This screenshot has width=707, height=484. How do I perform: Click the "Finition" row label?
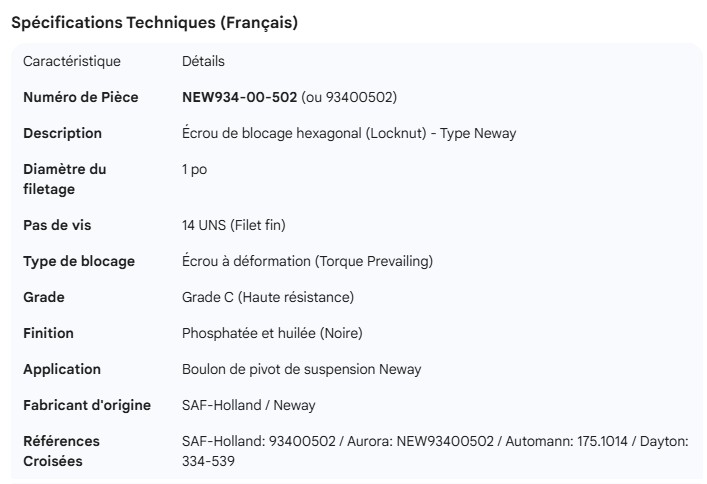[x=48, y=333]
